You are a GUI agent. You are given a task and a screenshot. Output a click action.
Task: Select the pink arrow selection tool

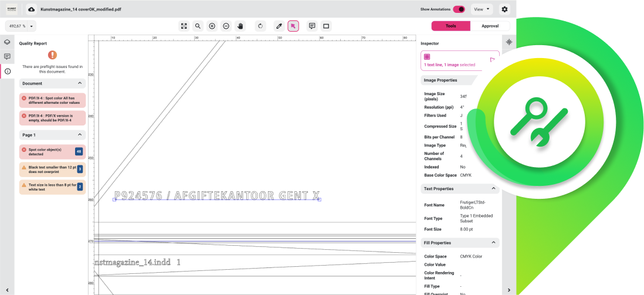293,26
